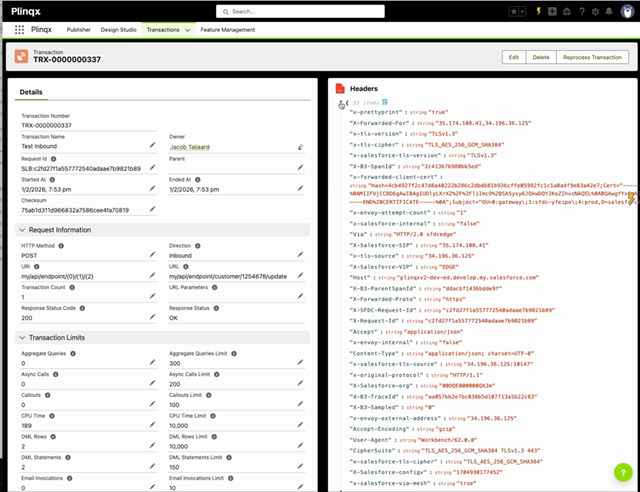Open the favorites list dropdown arrow
The height and width of the screenshot is (492, 640).
tap(522, 11)
